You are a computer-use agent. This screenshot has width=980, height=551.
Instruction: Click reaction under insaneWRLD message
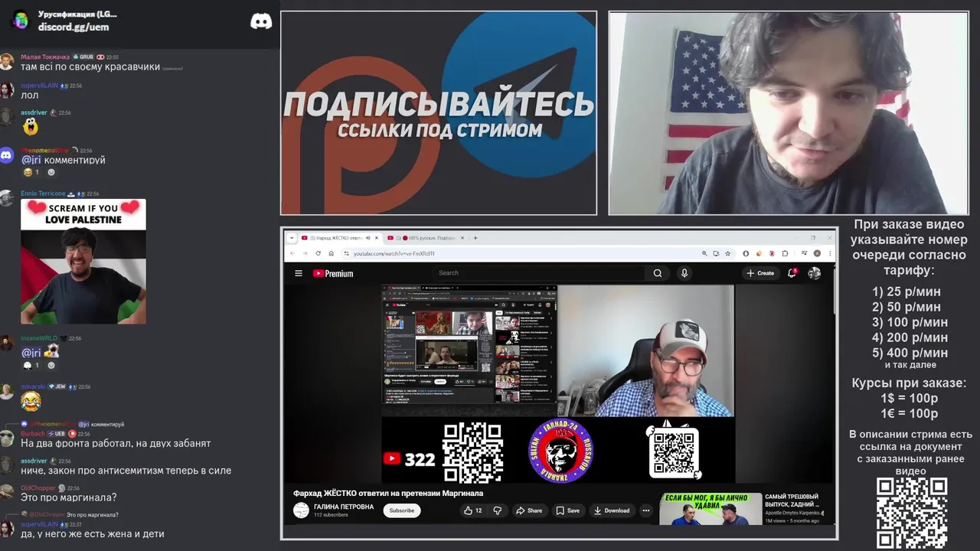click(31, 365)
